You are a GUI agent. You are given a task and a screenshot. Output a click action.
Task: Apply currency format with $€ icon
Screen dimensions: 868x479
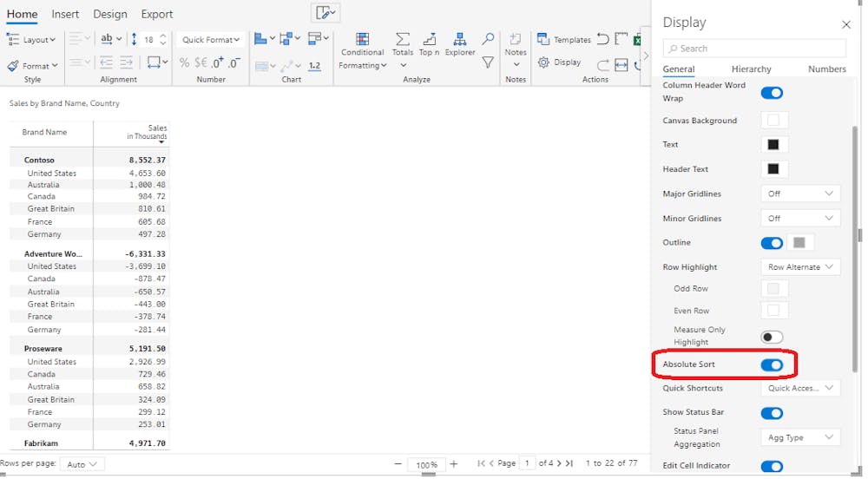(x=201, y=62)
